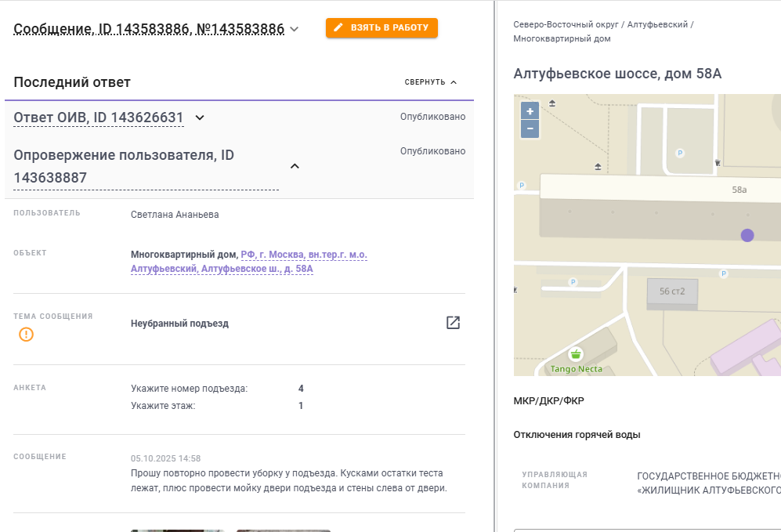Zoom in on the map

pyautogui.click(x=530, y=111)
